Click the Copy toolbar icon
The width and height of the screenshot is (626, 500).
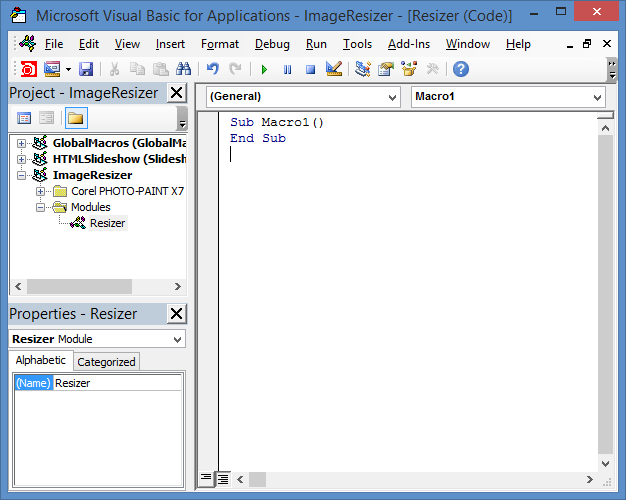click(x=138, y=69)
